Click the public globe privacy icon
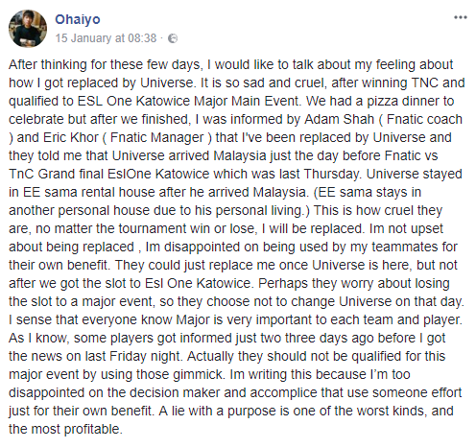476x448 pixels. [x=173, y=38]
